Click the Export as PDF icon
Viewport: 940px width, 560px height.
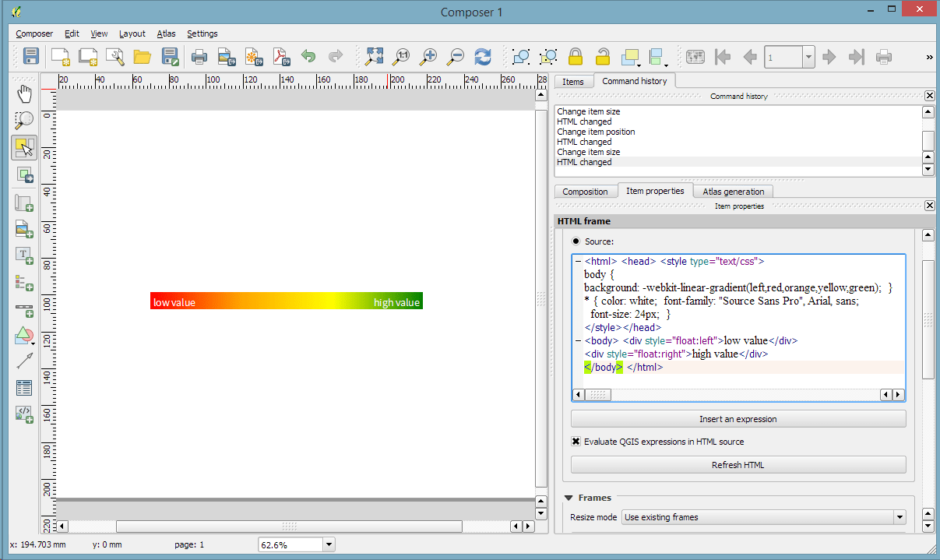(x=281, y=56)
